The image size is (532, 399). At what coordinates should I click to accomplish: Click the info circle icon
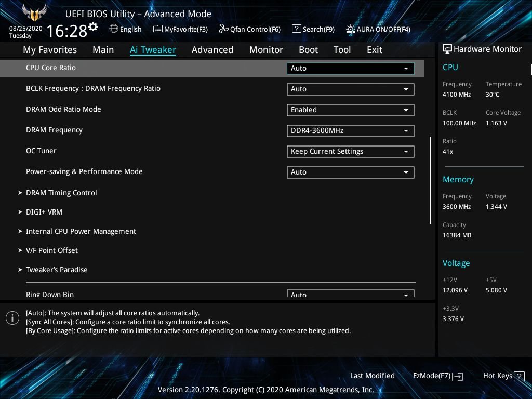[x=12, y=318]
